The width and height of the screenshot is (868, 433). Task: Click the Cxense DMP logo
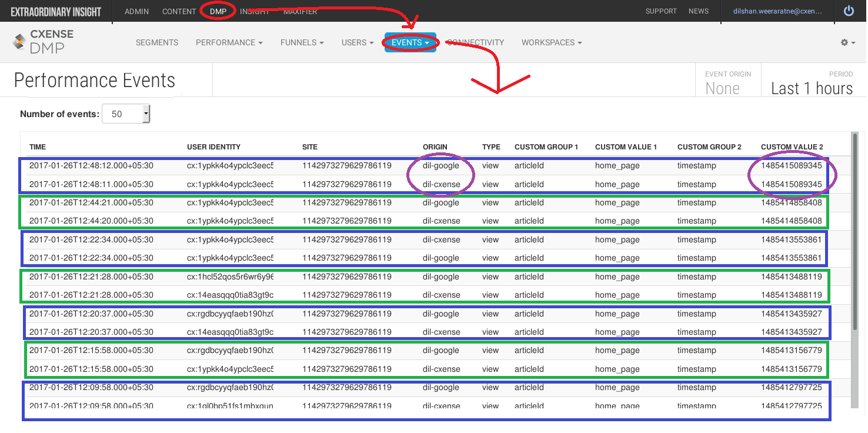[x=43, y=42]
